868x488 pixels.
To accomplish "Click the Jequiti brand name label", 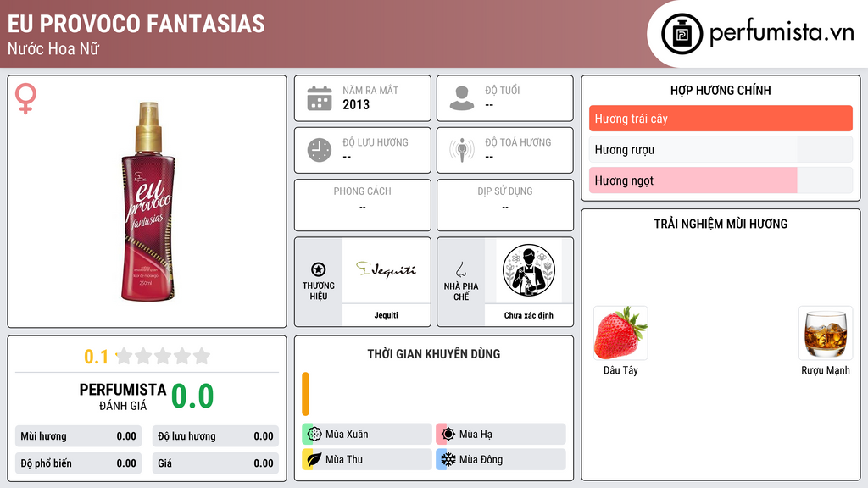I will coord(386,315).
